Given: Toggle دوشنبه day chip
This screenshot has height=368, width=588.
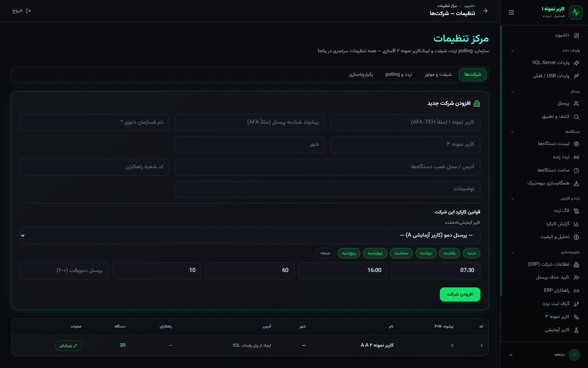Looking at the screenshot, I should [426, 253].
